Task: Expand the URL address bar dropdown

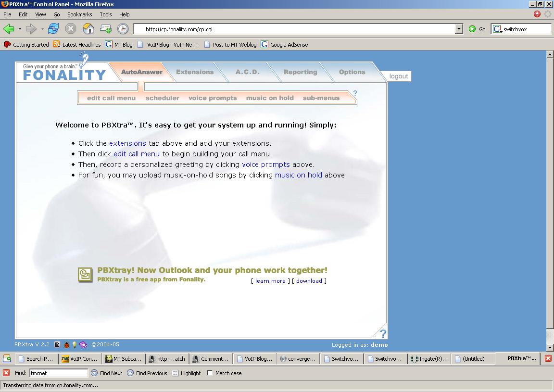Action: click(x=459, y=29)
